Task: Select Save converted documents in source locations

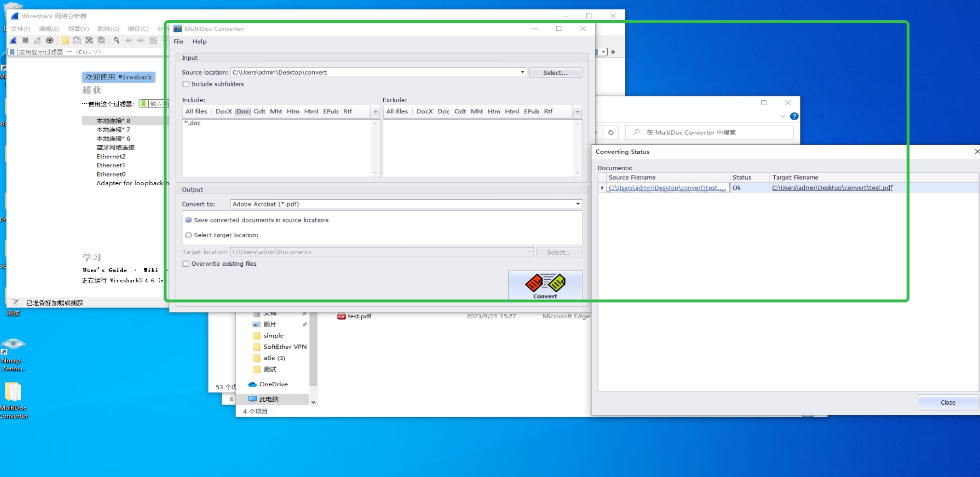Action: pyautogui.click(x=189, y=220)
